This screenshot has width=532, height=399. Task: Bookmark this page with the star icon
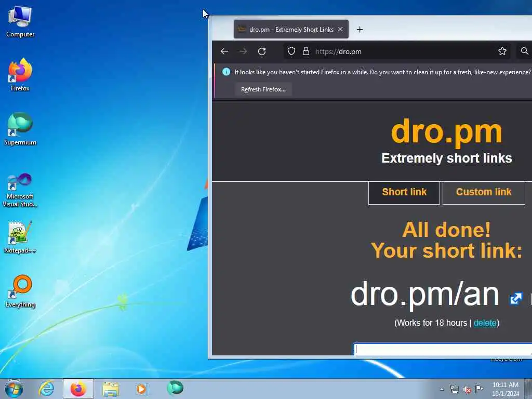[502, 51]
